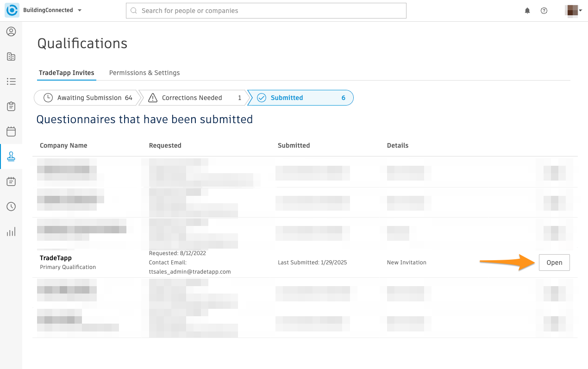This screenshot has height=369, width=588.
Task: Click the New Invitation details cell
Action: pos(407,263)
